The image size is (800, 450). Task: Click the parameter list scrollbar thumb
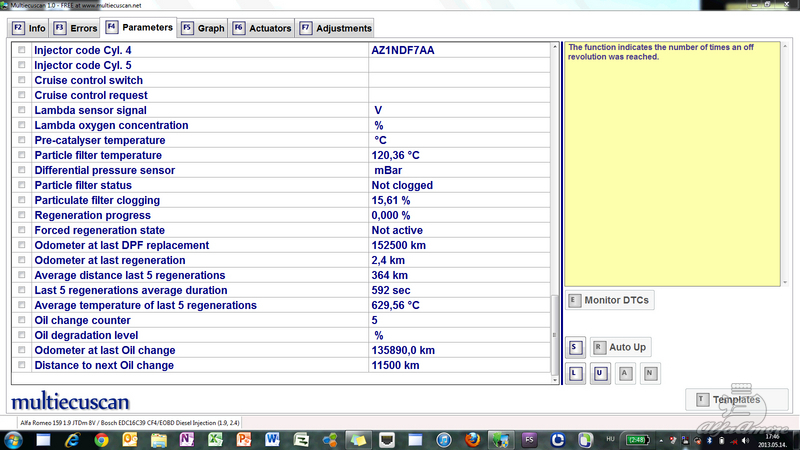point(555,335)
